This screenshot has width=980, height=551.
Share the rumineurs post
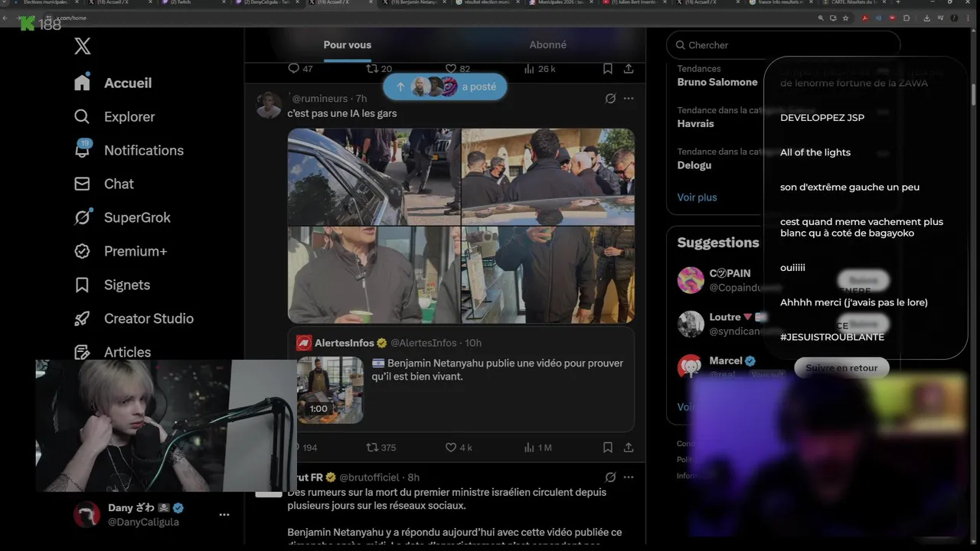(x=629, y=448)
